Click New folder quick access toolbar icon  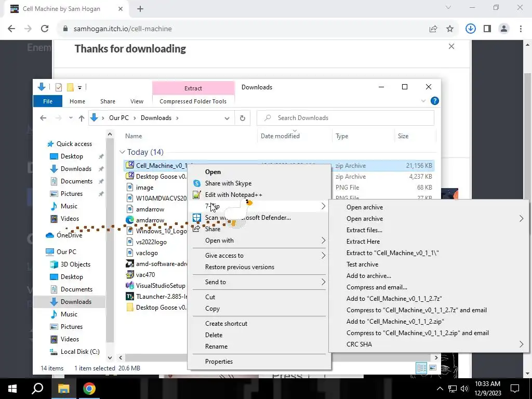pyautogui.click(x=70, y=87)
